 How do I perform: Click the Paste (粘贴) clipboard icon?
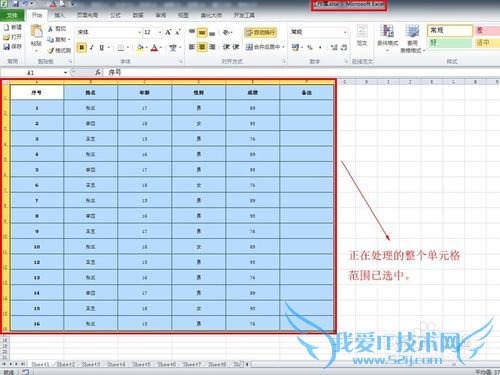coord(36,32)
